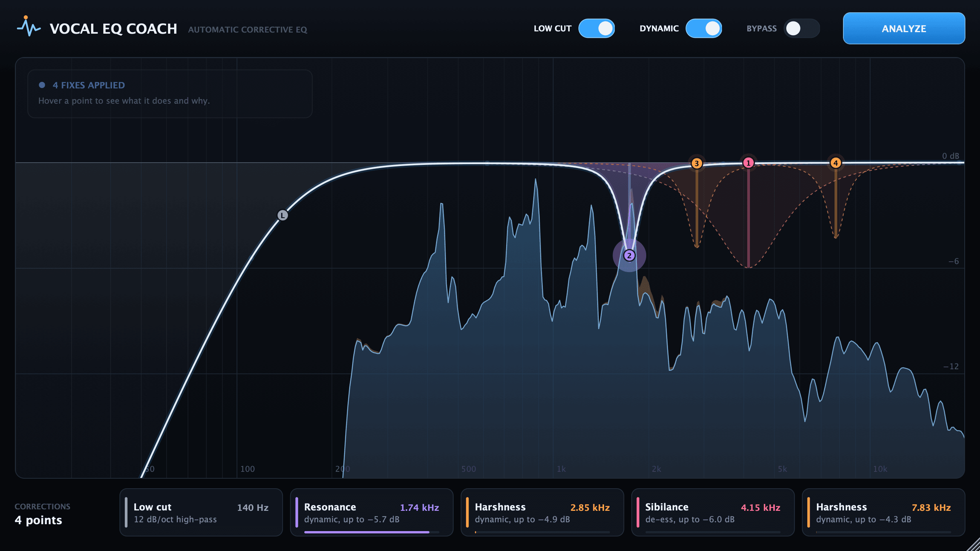Turn off the Dynamic toggle

(x=704, y=28)
